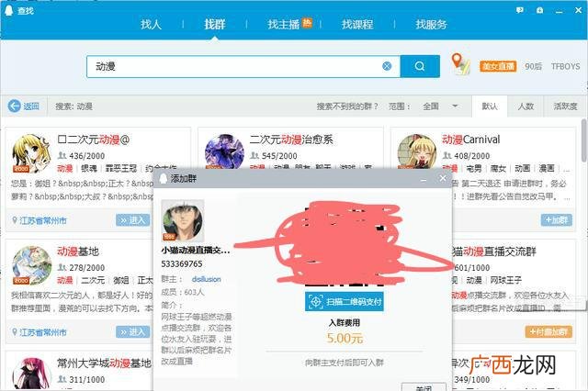Click the 90后 hot keyword
Screen dimensions: 588x391
point(533,66)
